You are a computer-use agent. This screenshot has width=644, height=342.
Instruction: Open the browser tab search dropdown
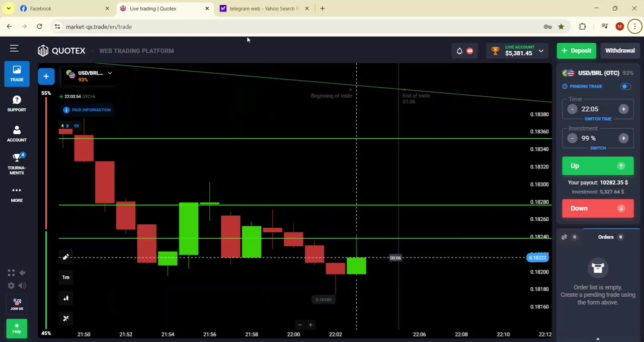point(9,9)
